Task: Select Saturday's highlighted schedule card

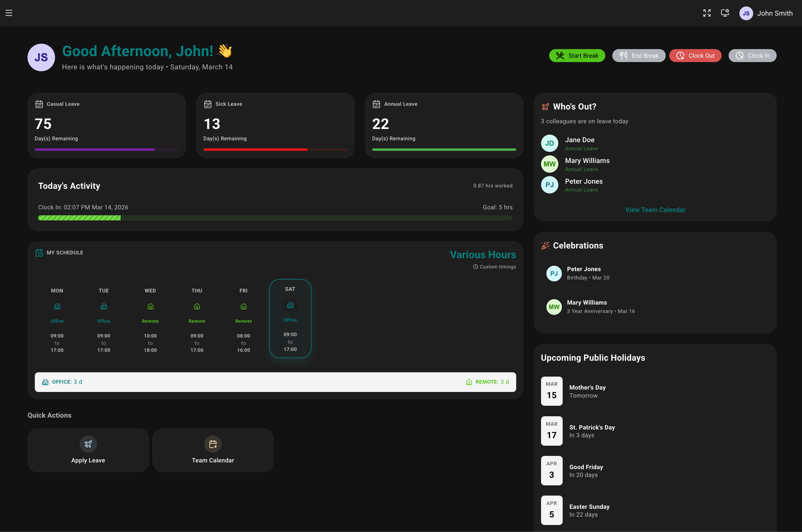Action: (x=290, y=319)
